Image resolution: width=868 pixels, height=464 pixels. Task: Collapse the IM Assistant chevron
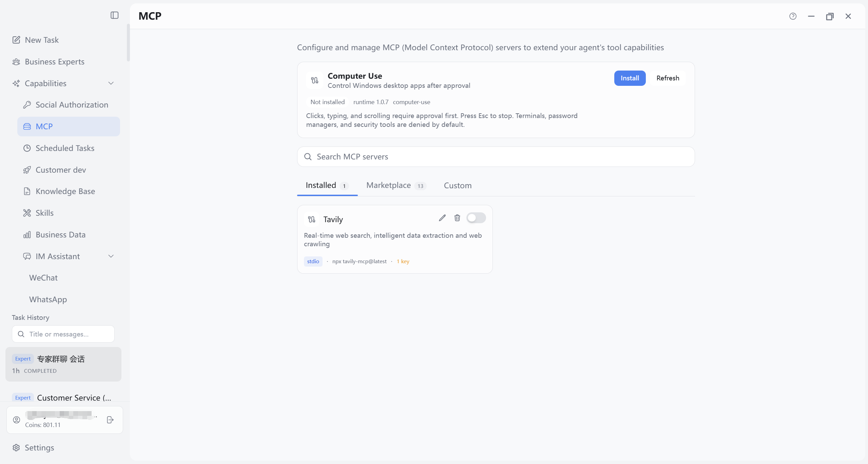[x=111, y=256]
